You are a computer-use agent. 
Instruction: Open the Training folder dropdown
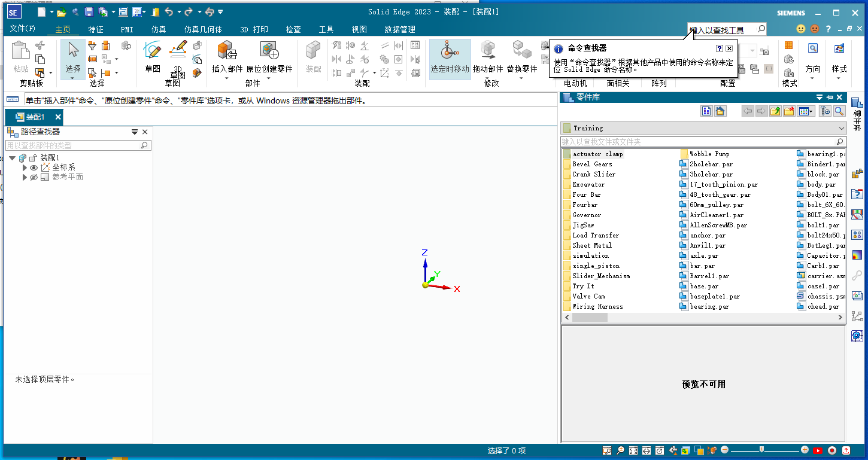click(842, 128)
